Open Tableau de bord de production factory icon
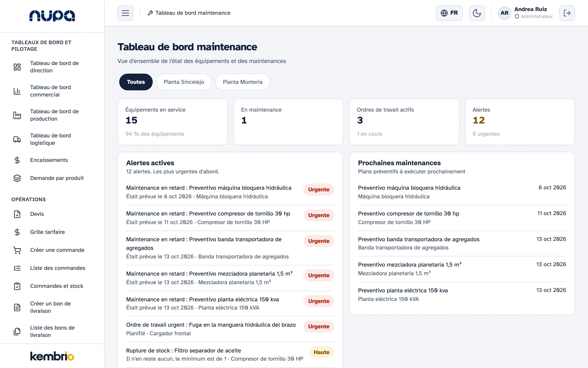 (x=17, y=115)
